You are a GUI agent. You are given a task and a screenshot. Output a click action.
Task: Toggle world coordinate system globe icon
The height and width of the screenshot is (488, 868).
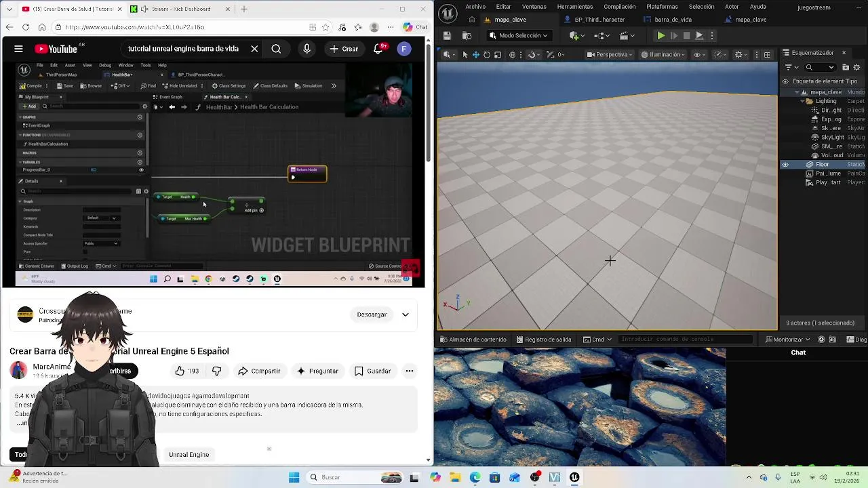pyautogui.click(x=513, y=55)
